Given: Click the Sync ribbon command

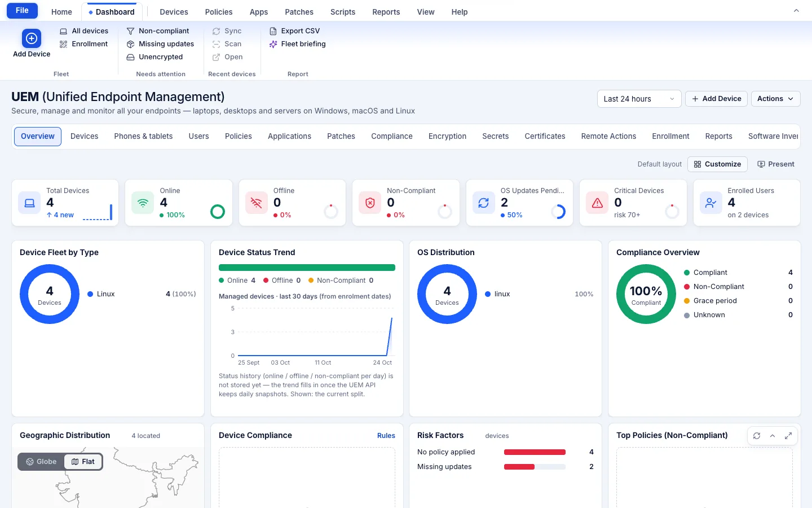Looking at the screenshot, I should point(227,31).
